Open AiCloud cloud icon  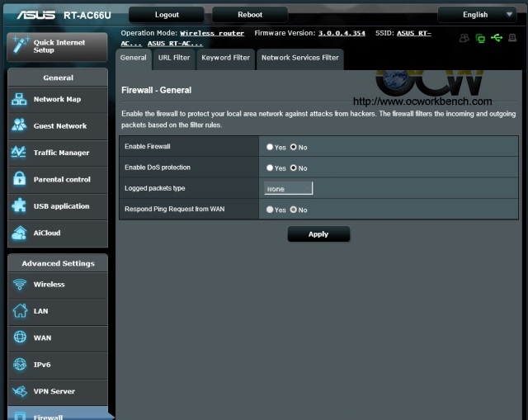pyautogui.click(x=19, y=233)
